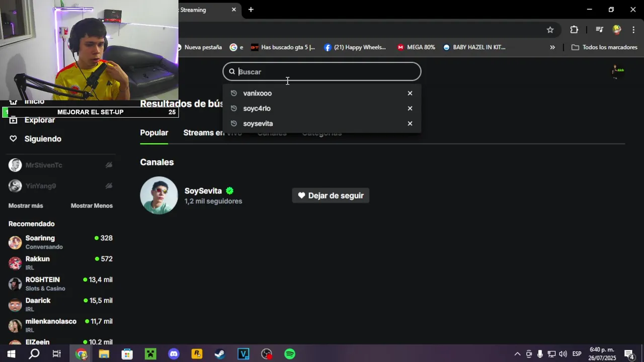Unfollow SoySevita with Dejar de seguir

coord(331,196)
